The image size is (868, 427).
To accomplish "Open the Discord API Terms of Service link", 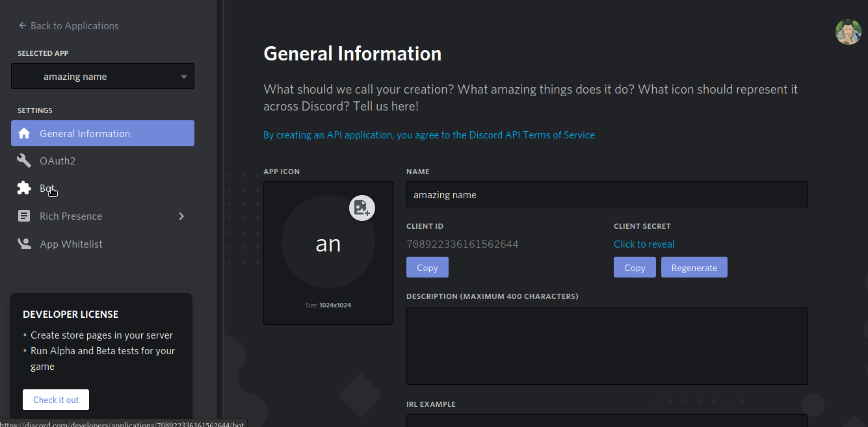I will click(429, 135).
